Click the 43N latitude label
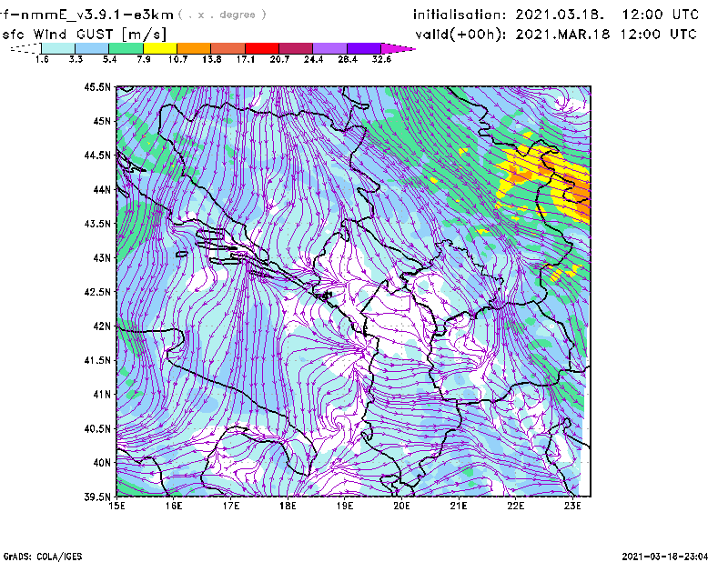This screenshot has width=728, height=562. pos(102,257)
